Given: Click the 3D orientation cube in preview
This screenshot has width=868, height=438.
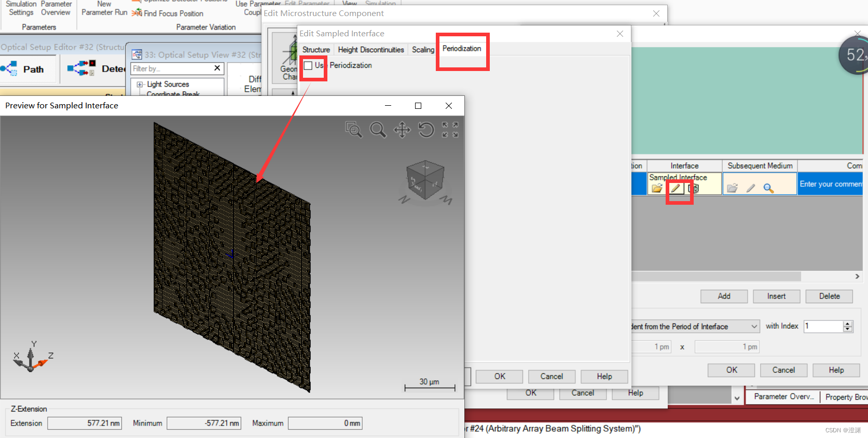Looking at the screenshot, I should click(425, 180).
